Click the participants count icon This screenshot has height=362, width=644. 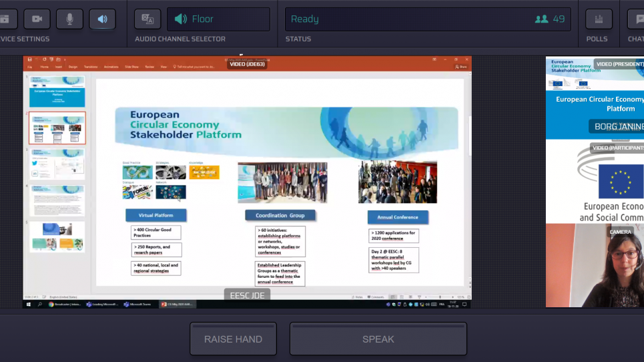point(541,19)
